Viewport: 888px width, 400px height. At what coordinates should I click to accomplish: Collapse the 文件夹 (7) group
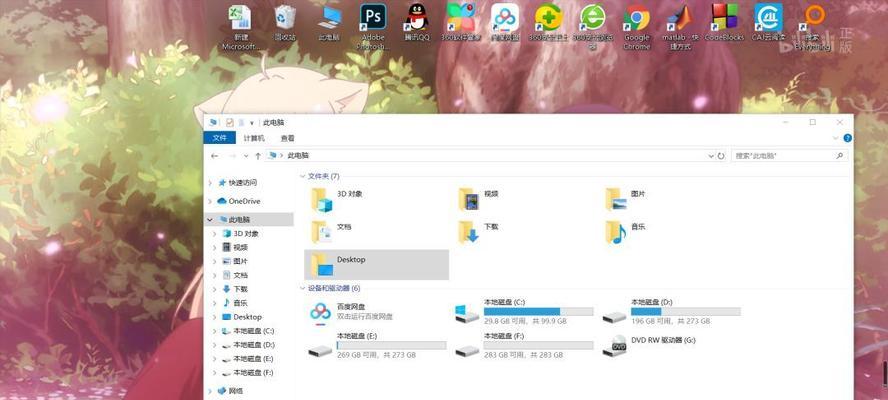(302, 176)
